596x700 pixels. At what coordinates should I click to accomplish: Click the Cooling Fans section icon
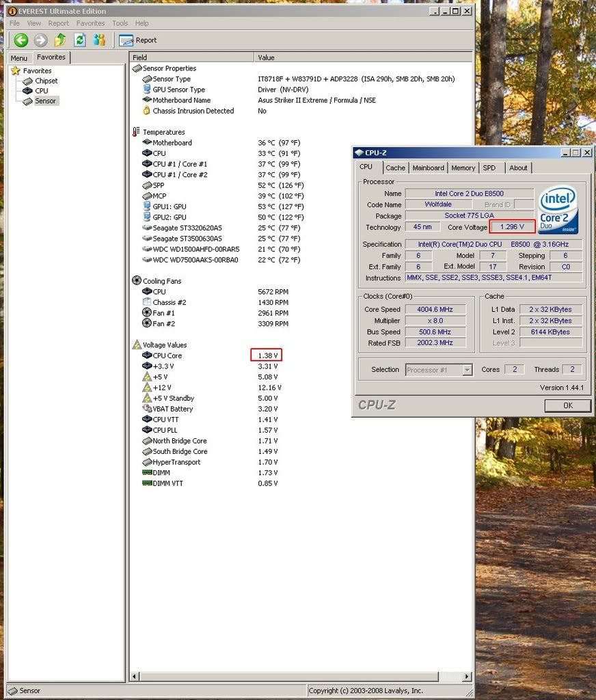tap(137, 281)
